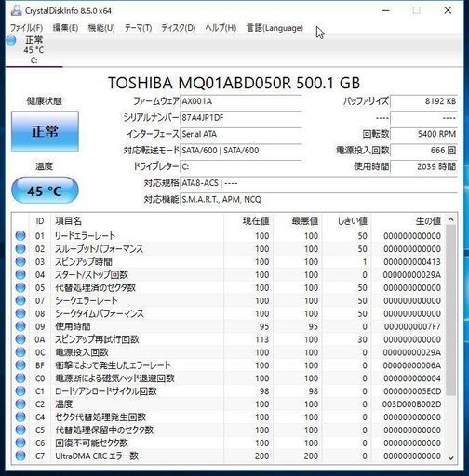Click raw value 003D000B002D in 温度 row
The width and height of the screenshot is (469, 476).
pyautogui.click(x=411, y=404)
